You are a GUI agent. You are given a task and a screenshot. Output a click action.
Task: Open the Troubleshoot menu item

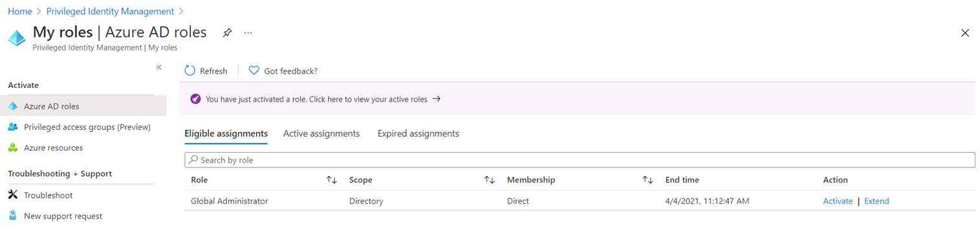[83, 195]
